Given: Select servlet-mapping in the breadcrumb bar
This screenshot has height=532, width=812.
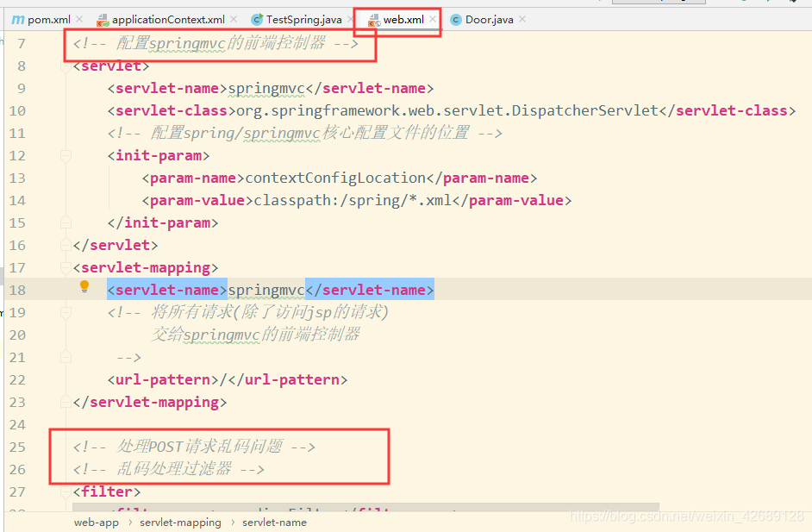Looking at the screenshot, I should click(x=180, y=523).
